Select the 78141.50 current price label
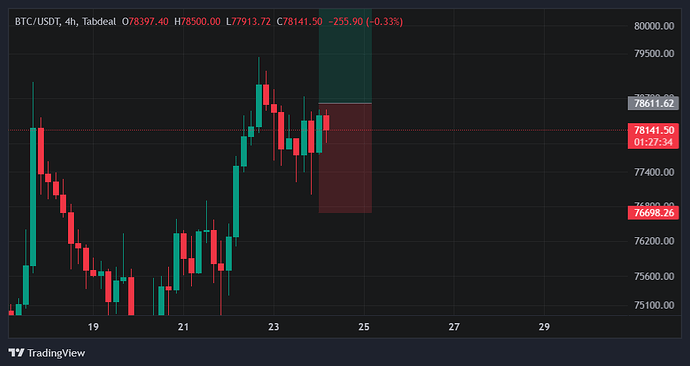 click(x=653, y=130)
